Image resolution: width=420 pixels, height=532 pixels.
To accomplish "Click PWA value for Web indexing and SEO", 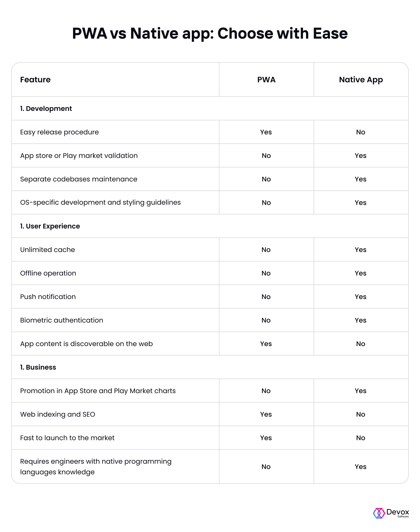I will pos(266,414).
